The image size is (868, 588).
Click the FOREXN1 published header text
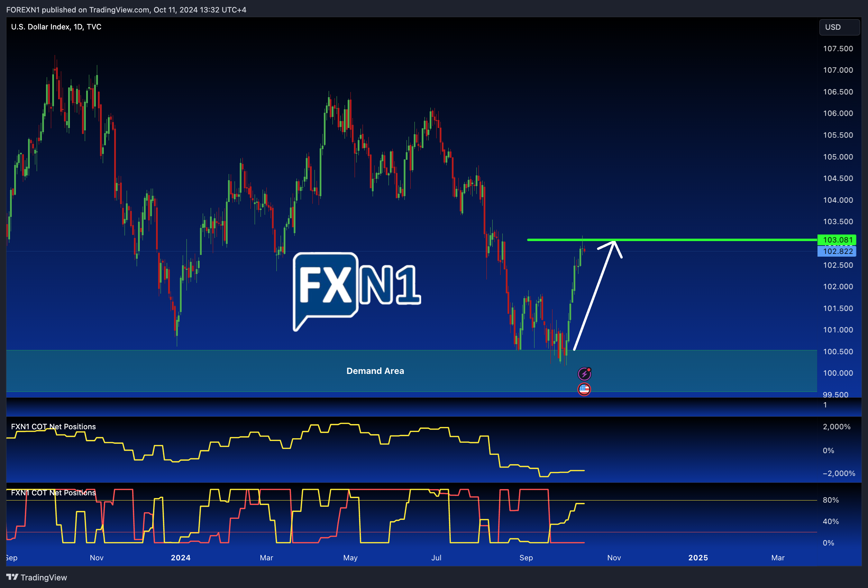click(x=126, y=10)
